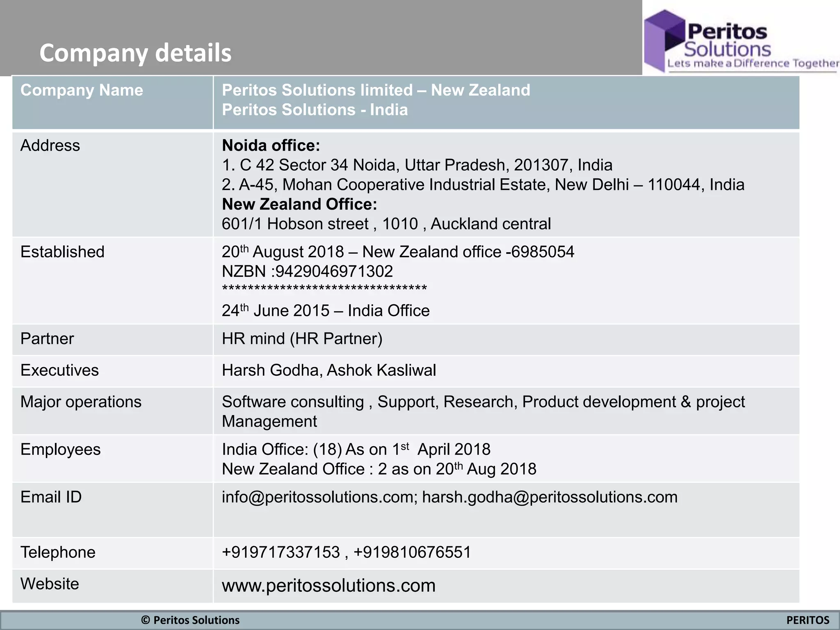The height and width of the screenshot is (630, 840).
Task: Click the New Zealand Office heading
Action: pos(299,204)
